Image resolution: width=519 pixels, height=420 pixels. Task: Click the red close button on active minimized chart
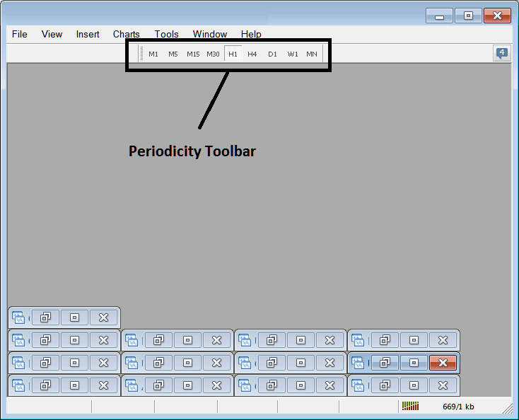pos(443,363)
